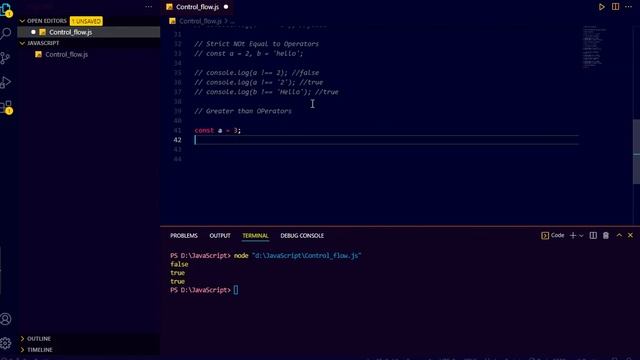This screenshot has width=640, height=360.
Task: Click the Greater than Operators comment line
Action: [x=243, y=111]
